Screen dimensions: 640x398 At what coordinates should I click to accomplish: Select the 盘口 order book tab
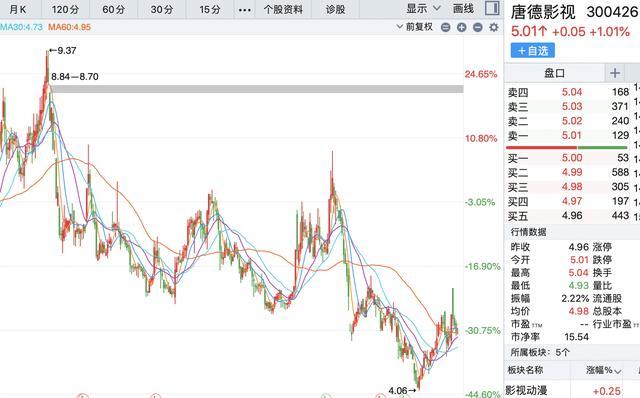[x=554, y=73]
